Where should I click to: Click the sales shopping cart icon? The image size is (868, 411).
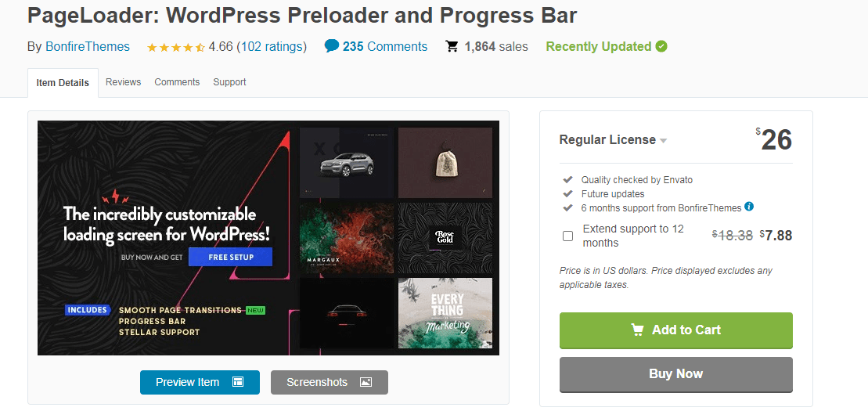[452, 46]
